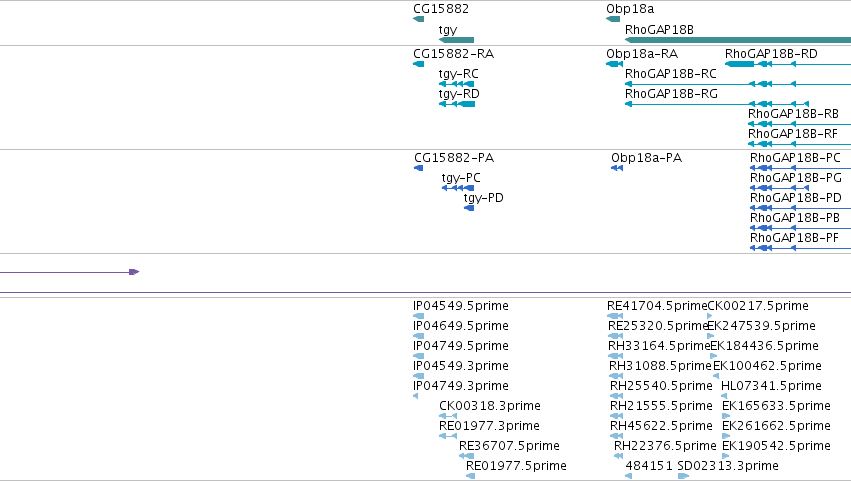Select the RH22376.5prime EST label

click(x=665, y=446)
